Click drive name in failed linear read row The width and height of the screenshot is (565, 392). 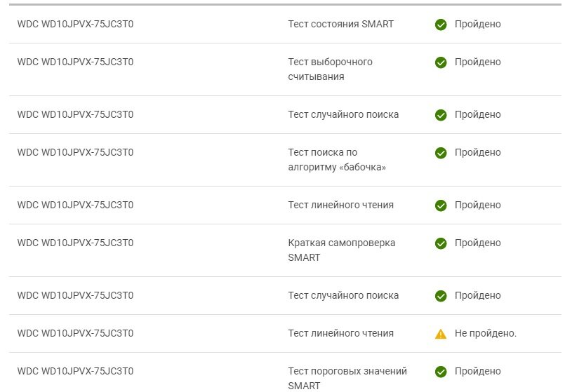click(x=75, y=333)
